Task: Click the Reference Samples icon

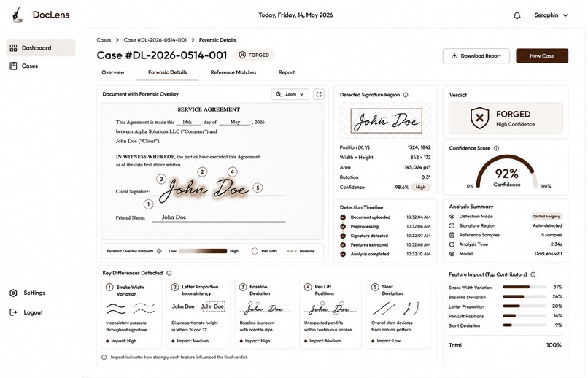Action: [452, 235]
